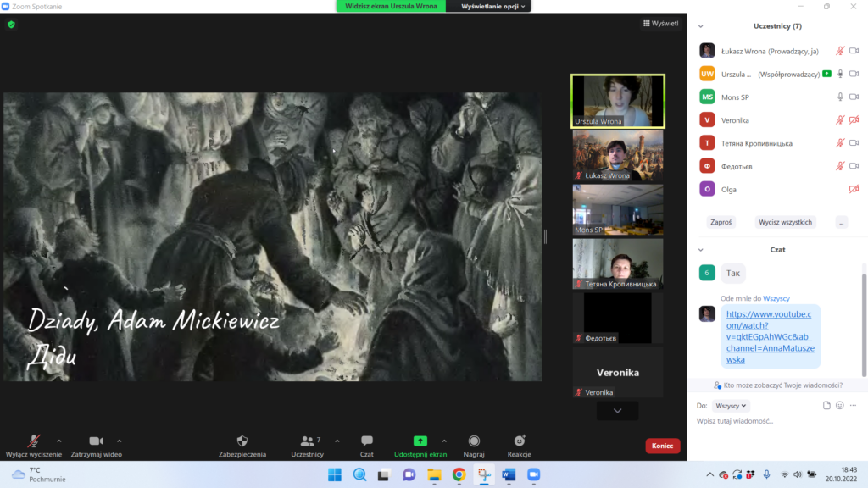
Task: Collapse the Czat panel chevron
Action: [701, 250]
